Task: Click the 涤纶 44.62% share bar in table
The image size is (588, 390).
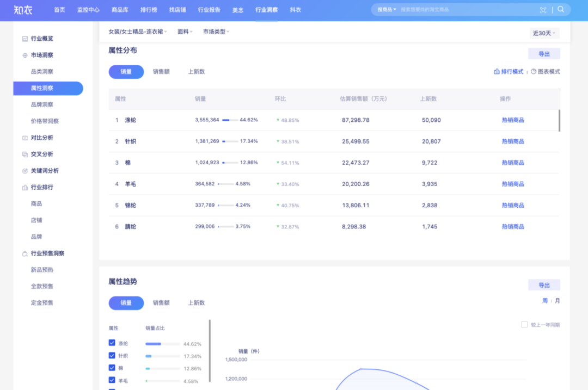Action: [230, 120]
